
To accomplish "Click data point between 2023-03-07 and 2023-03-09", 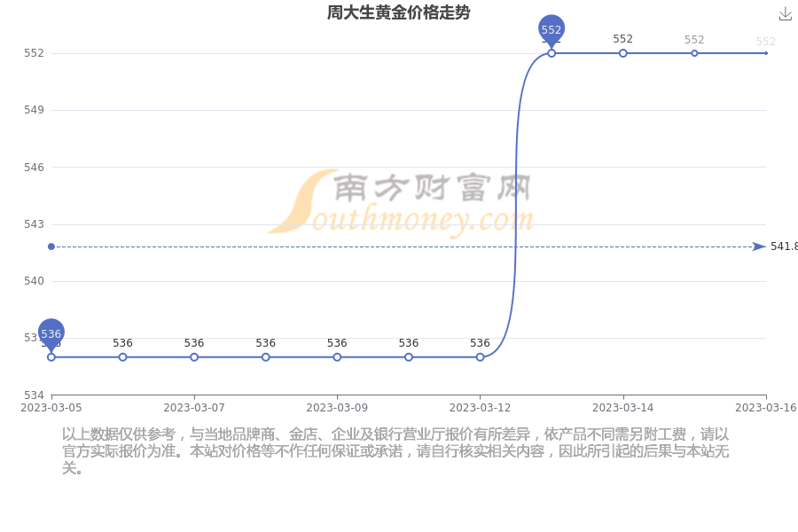I will 266,357.
